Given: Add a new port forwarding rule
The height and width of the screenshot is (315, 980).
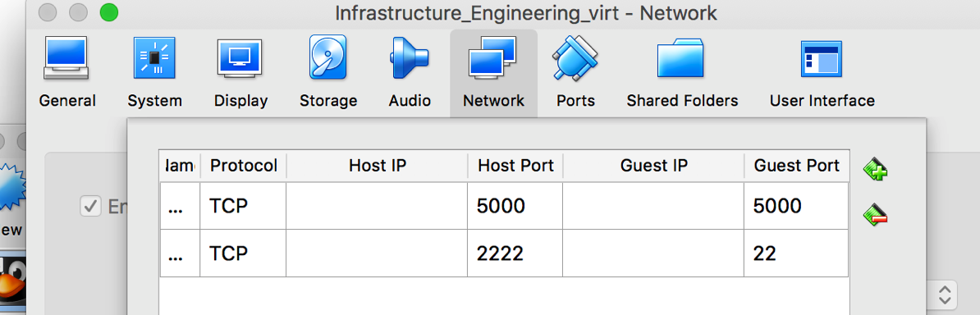Looking at the screenshot, I should (x=876, y=169).
